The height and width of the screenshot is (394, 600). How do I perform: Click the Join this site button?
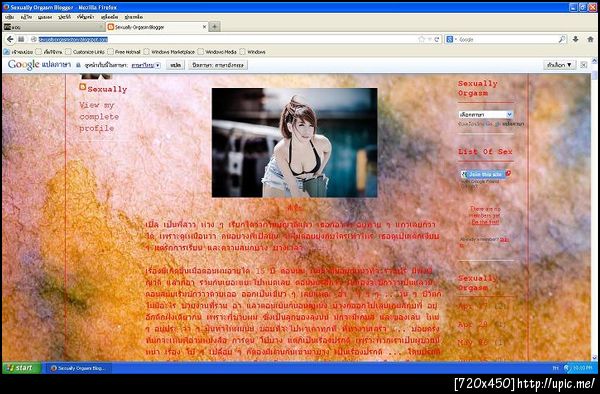(x=483, y=174)
